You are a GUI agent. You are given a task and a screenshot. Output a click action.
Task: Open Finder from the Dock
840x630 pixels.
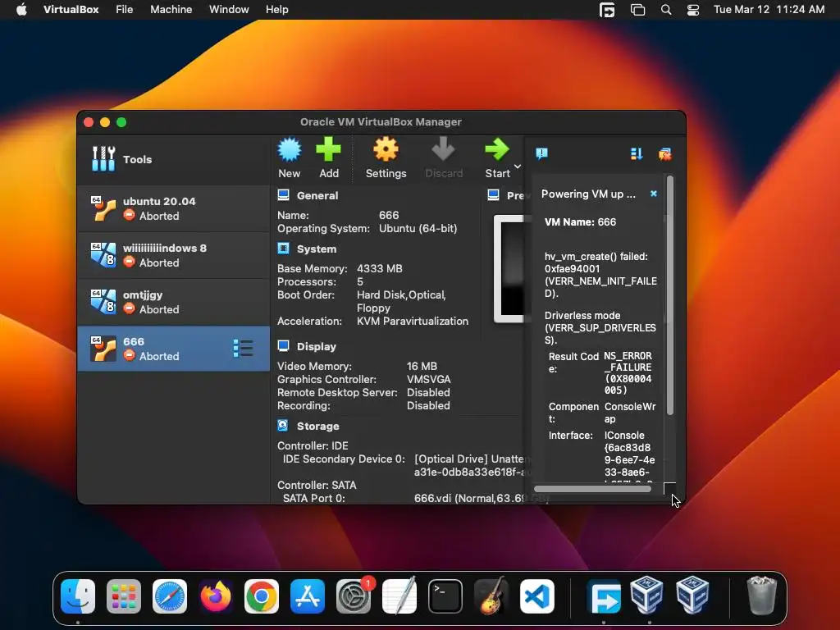click(78, 596)
